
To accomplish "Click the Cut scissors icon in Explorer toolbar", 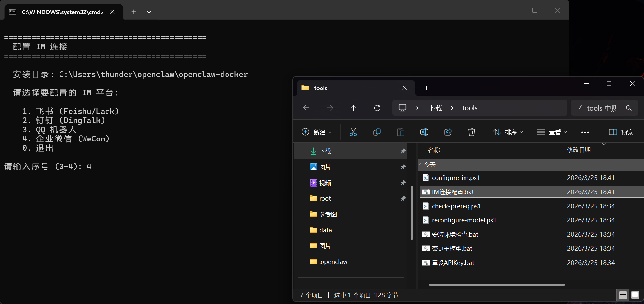I will (353, 132).
